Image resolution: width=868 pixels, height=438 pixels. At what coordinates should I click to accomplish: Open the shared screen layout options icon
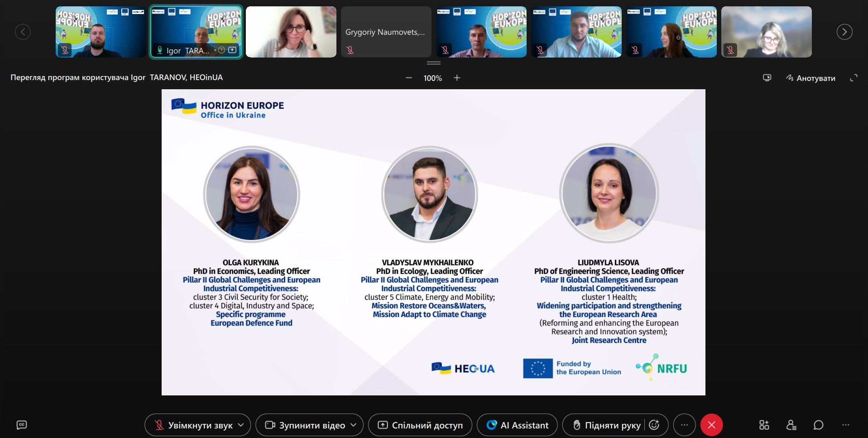(x=767, y=78)
